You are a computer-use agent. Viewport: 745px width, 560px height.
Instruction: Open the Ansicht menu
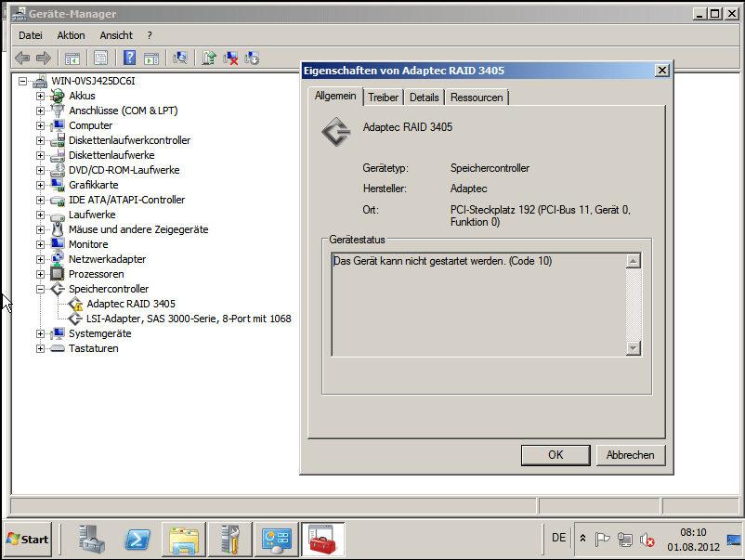point(116,35)
